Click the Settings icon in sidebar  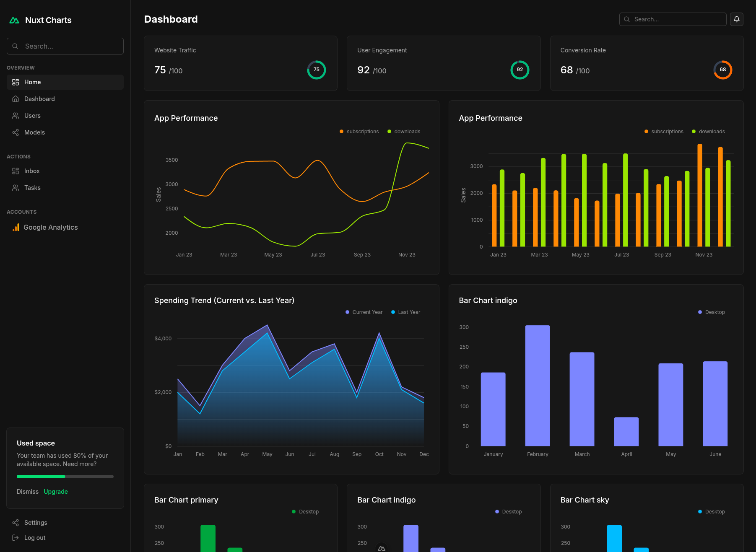coord(16,523)
